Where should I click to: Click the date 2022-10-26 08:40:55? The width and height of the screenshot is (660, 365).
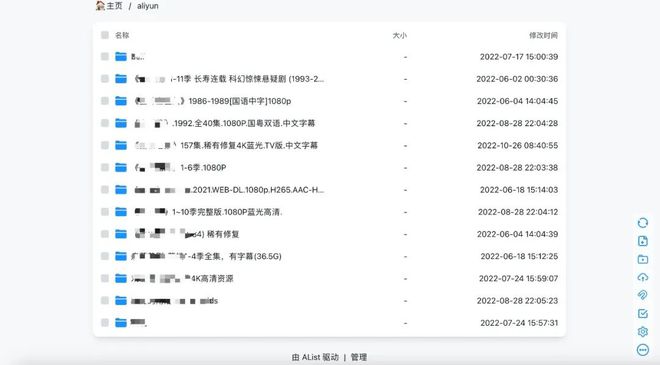pyautogui.click(x=518, y=145)
